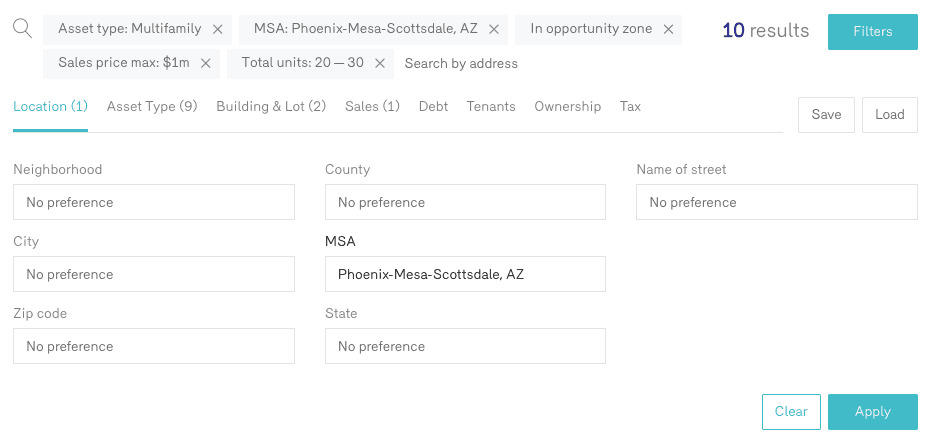The image size is (925, 442).
Task: Expand the County preference field
Action: pyautogui.click(x=465, y=202)
